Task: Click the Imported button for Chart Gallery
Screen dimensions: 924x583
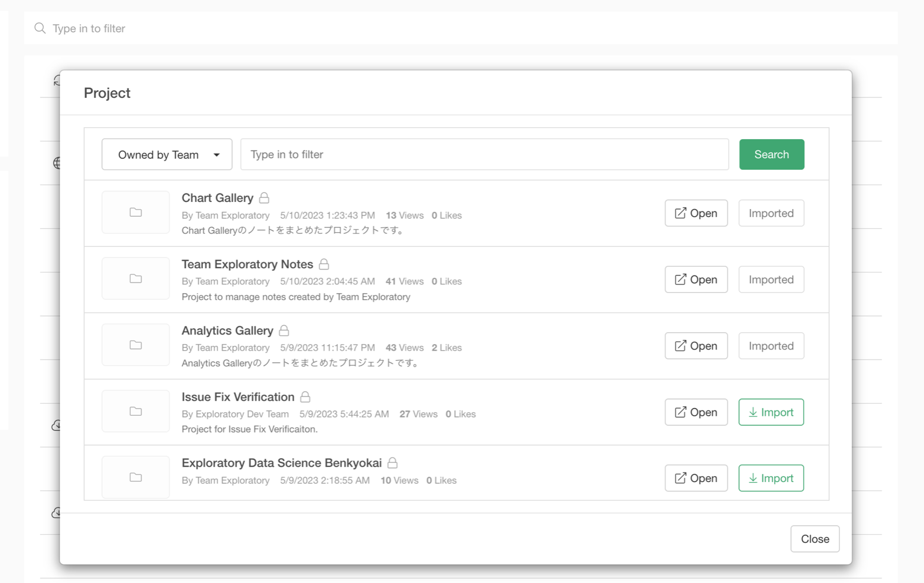Action: 771,213
